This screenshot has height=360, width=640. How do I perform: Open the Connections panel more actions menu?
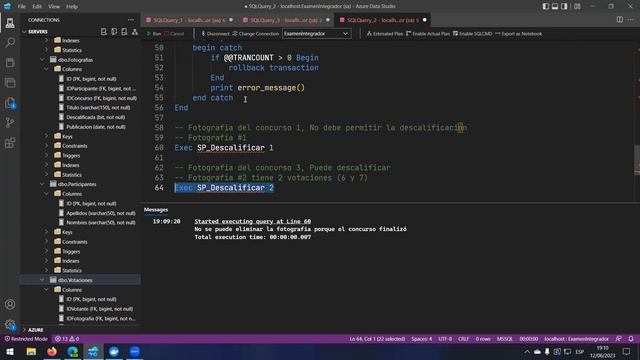point(131,20)
